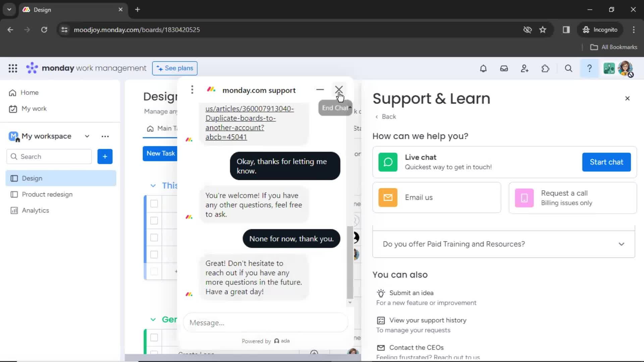644x362 pixels.
Task: Open the user profile avatar
Action: [x=626, y=68]
